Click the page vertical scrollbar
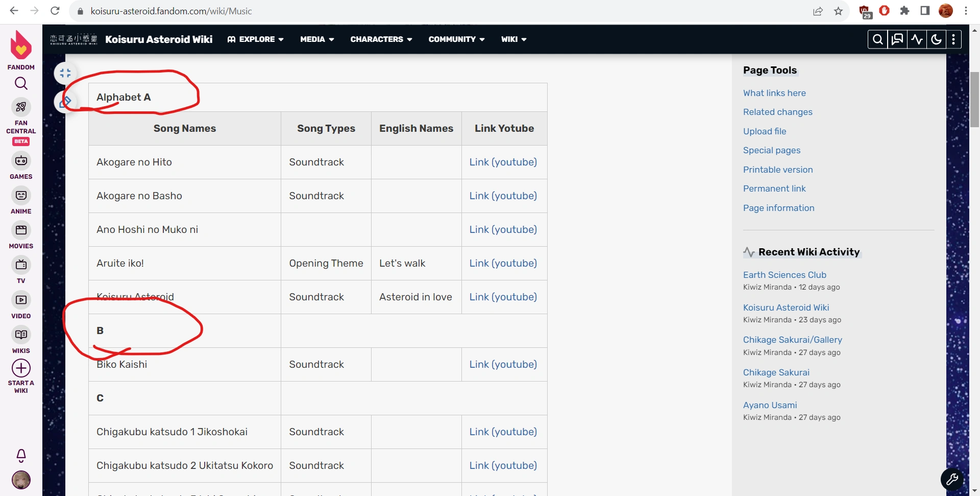 click(974, 100)
